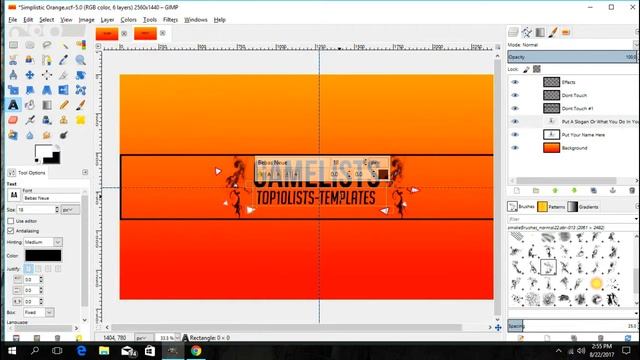Select the Background layer row

(x=573, y=148)
